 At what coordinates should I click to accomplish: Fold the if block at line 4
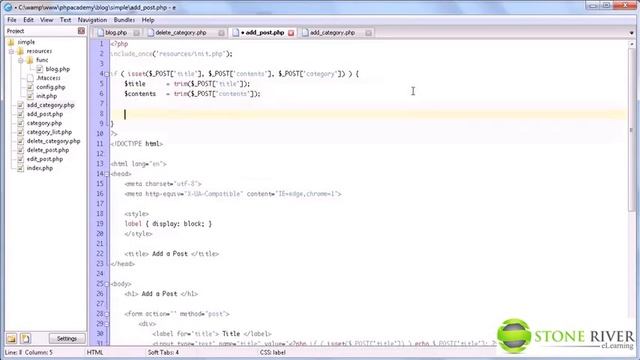coord(107,74)
